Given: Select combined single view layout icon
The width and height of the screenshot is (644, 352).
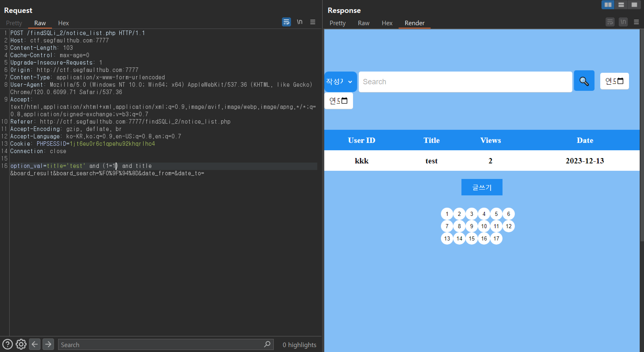Looking at the screenshot, I should click(x=634, y=5).
